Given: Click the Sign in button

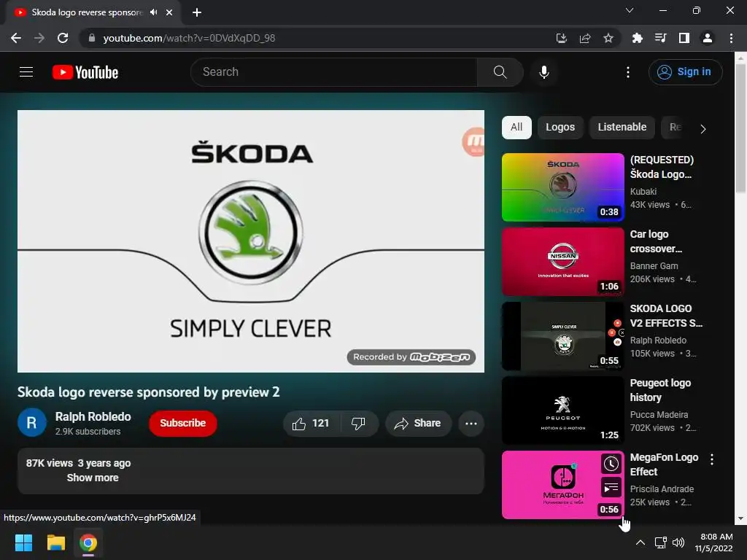Looking at the screenshot, I should (x=685, y=72).
